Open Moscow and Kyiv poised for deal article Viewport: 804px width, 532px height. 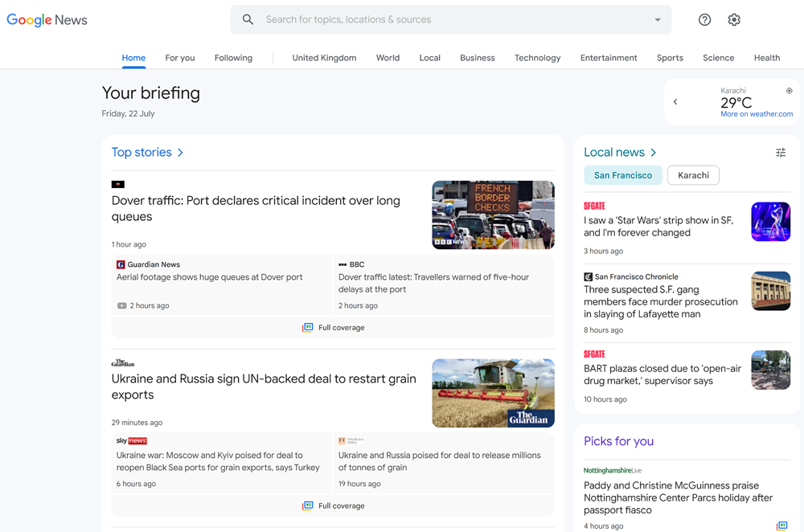(218, 461)
